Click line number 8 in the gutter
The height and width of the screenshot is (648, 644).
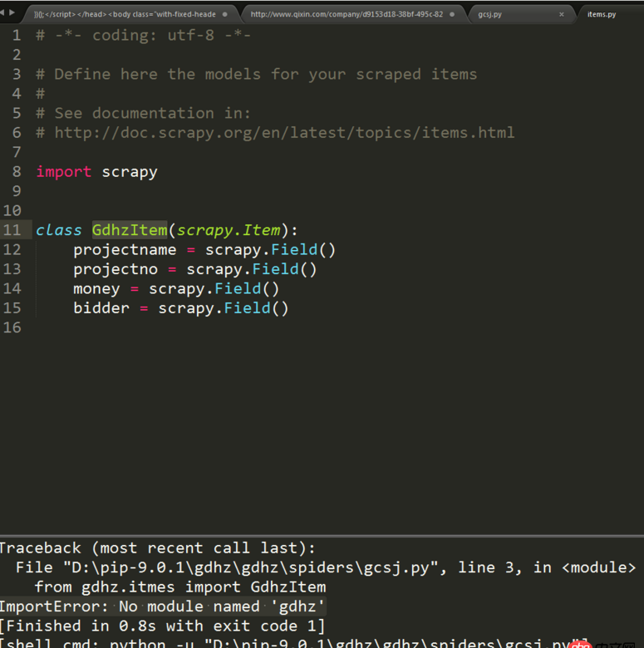tap(17, 171)
